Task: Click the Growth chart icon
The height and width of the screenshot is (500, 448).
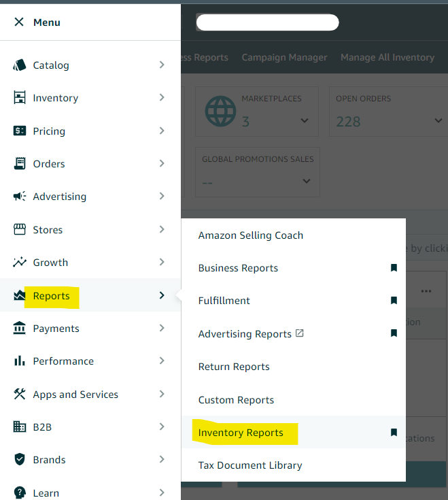Action: pos(20,262)
